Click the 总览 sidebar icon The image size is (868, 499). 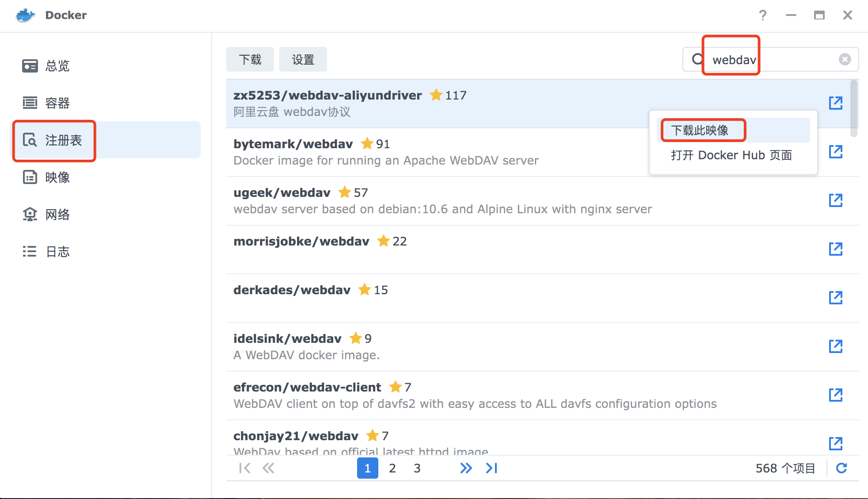[x=30, y=66]
